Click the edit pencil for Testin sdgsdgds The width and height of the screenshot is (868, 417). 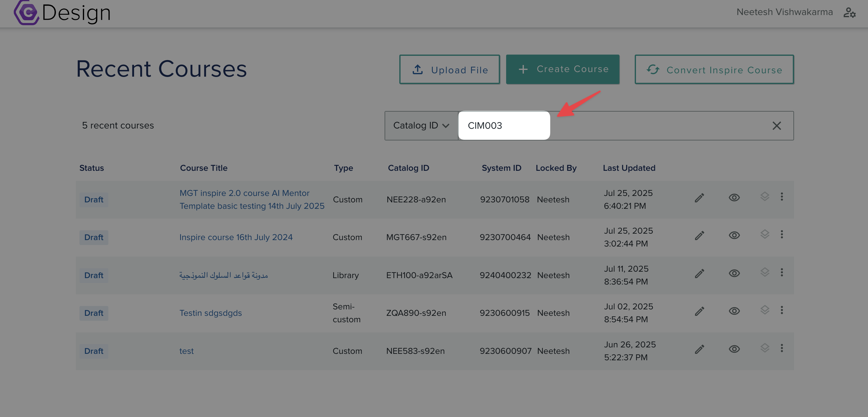699,311
